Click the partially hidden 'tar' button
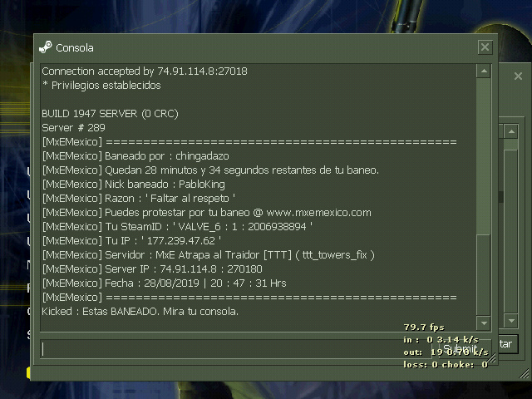This screenshot has height=399, width=532. click(x=508, y=344)
